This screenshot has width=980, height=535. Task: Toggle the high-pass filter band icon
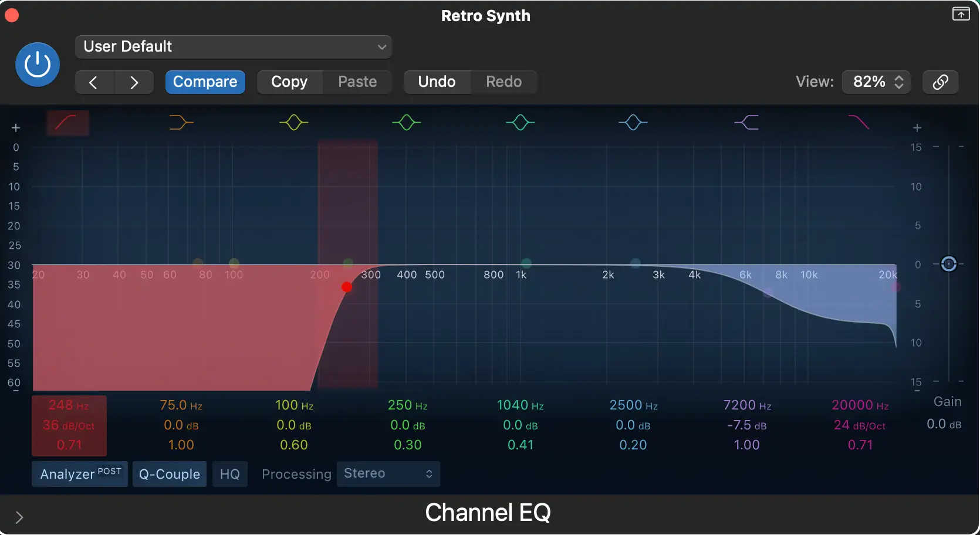[67, 123]
